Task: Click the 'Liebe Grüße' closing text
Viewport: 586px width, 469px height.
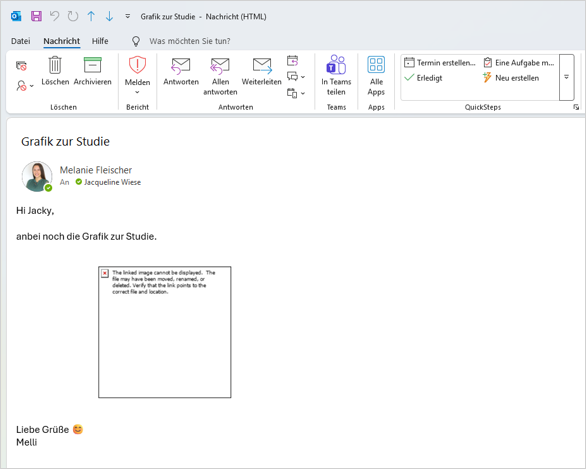Action: (x=43, y=429)
